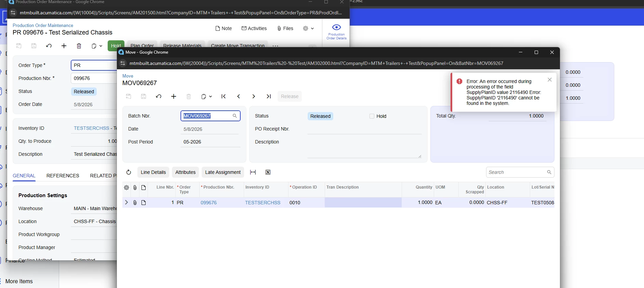Select the GENERAL tab
644x288 pixels.
tap(24, 176)
